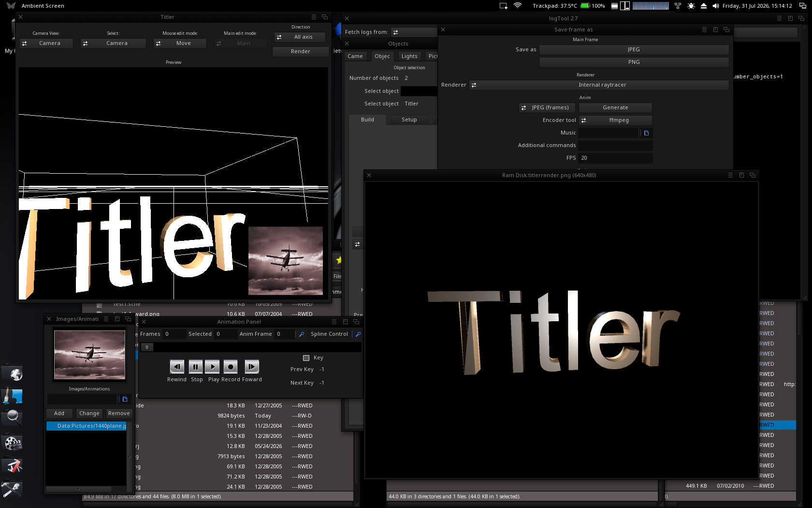
Task: Click the rendered Titler image in titlerender.png window
Action: coord(561,330)
